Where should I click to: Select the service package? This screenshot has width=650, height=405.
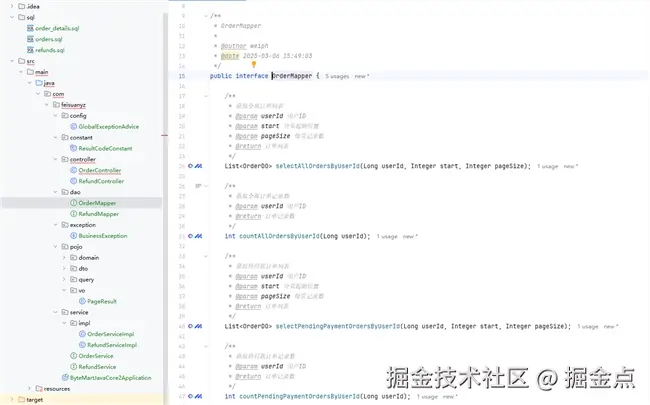79,312
